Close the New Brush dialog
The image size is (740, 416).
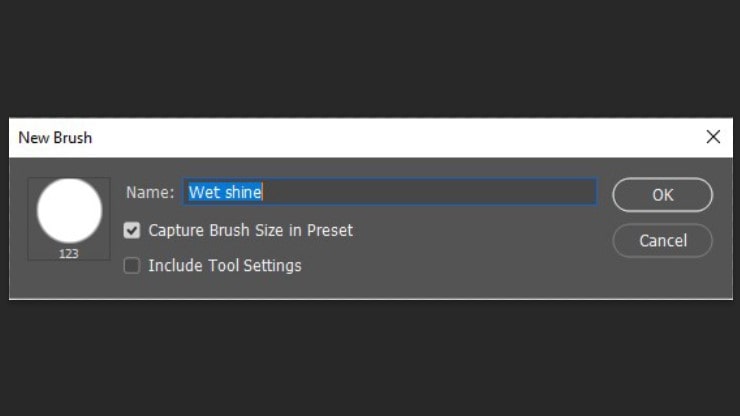(x=712, y=137)
